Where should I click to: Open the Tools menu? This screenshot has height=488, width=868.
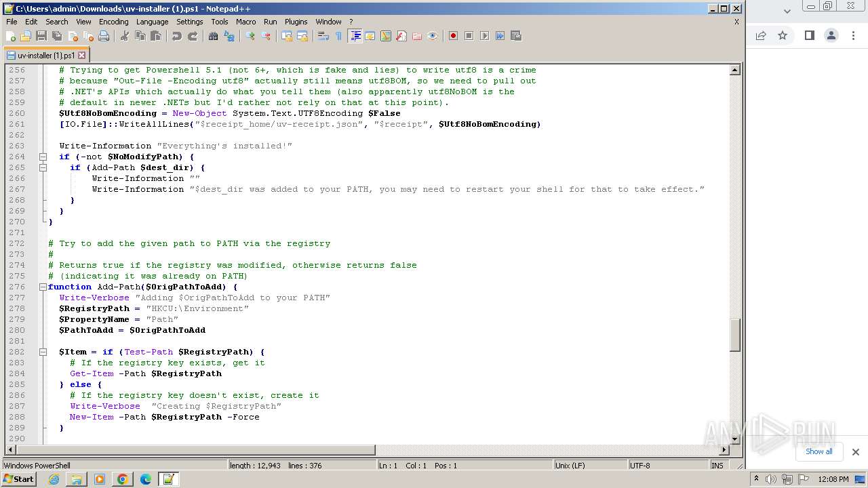pos(220,22)
